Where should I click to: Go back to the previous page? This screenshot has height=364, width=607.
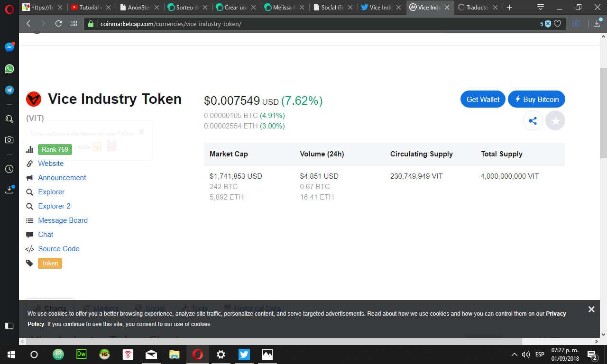coord(28,24)
